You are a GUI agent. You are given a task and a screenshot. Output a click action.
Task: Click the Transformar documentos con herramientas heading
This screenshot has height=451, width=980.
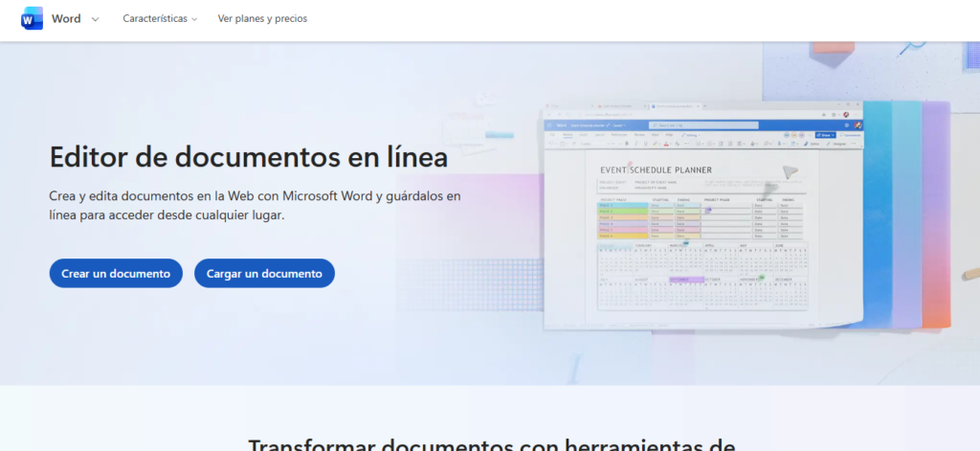click(491, 444)
